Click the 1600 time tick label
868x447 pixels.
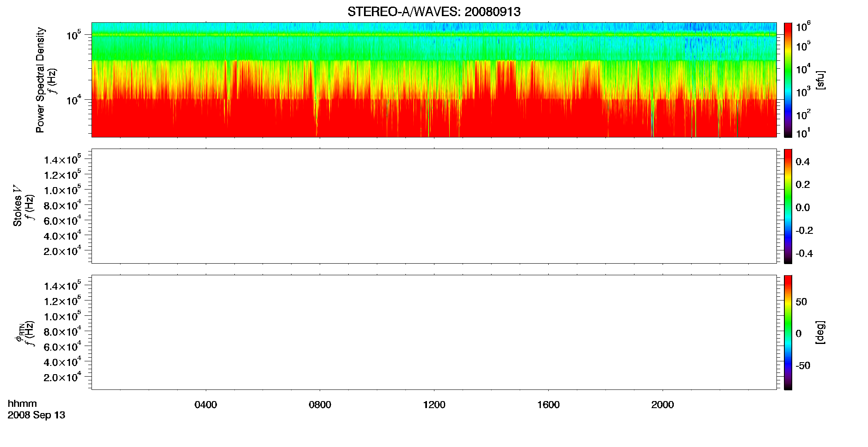pyautogui.click(x=548, y=405)
